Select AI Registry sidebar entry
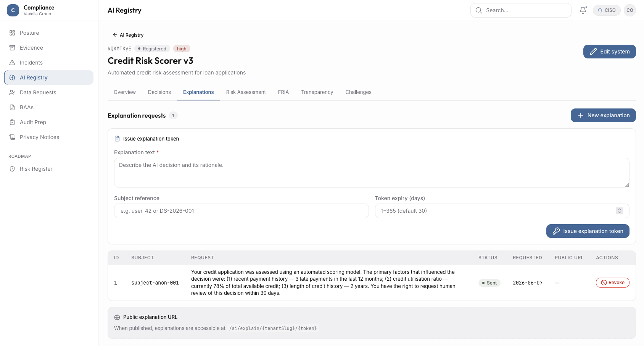This screenshot has width=644, height=346. (48, 78)
